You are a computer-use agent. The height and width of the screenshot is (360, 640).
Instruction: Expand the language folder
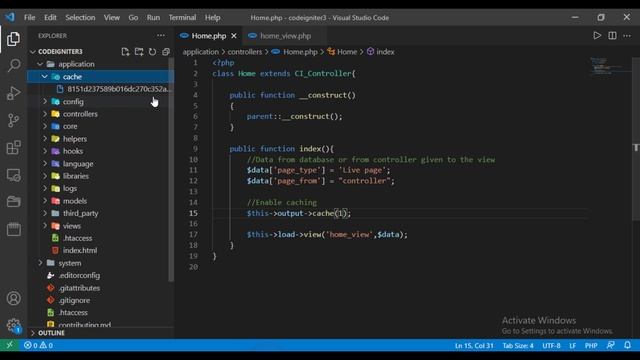[x=45, y=163]
